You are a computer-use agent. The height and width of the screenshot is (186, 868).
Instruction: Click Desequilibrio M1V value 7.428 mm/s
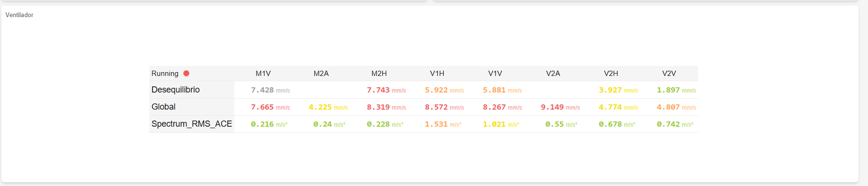[x=270, y=90]
